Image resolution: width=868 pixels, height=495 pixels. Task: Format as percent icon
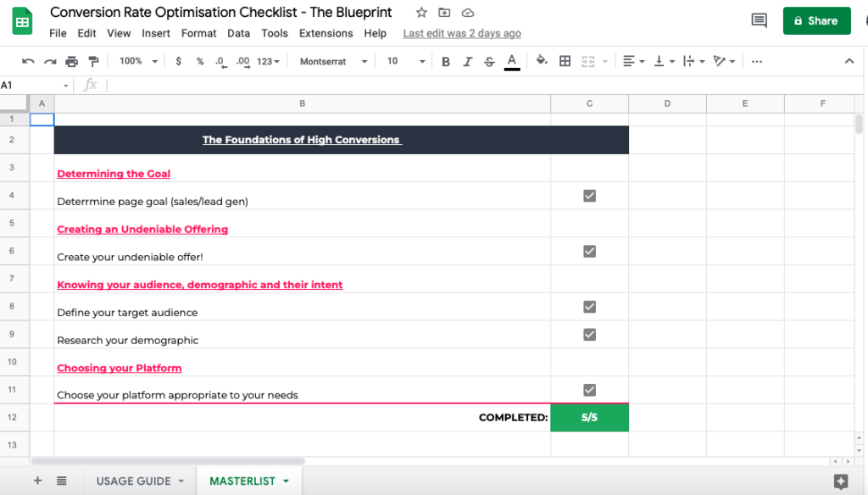[200, 62]
